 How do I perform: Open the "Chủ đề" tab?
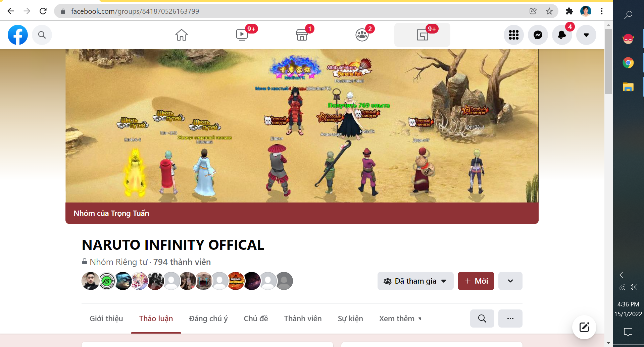point(256,319)
